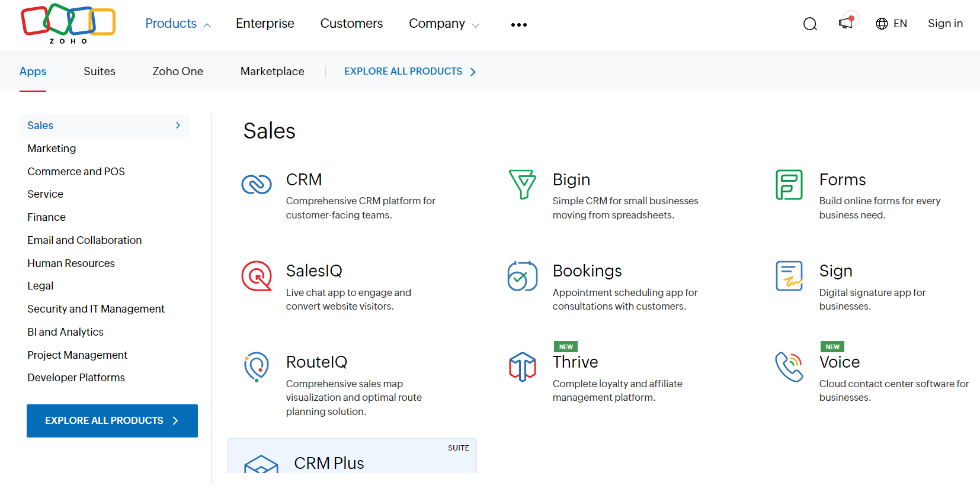
Task: Click 'Cloud contact center software' description
Action: [894, 391]
